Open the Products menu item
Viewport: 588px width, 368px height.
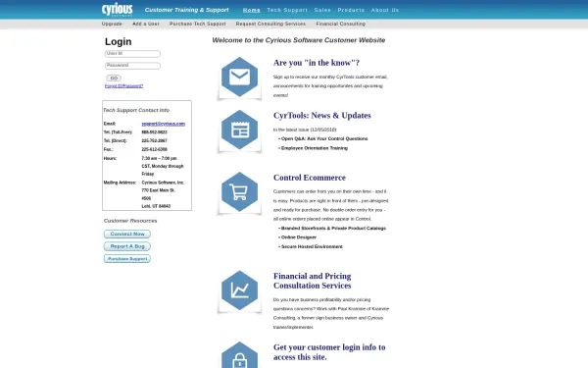pos(351,10)
